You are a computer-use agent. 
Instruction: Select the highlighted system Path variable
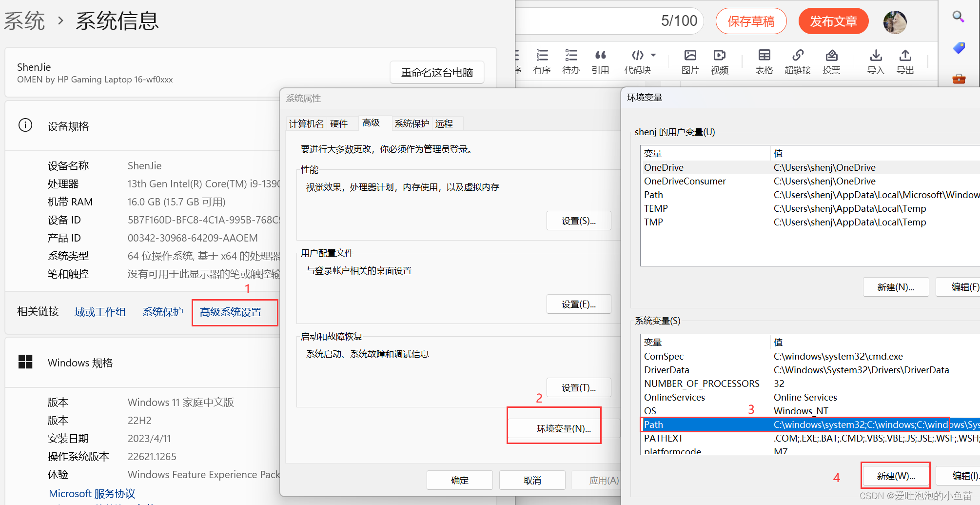[x=811, y=424]
